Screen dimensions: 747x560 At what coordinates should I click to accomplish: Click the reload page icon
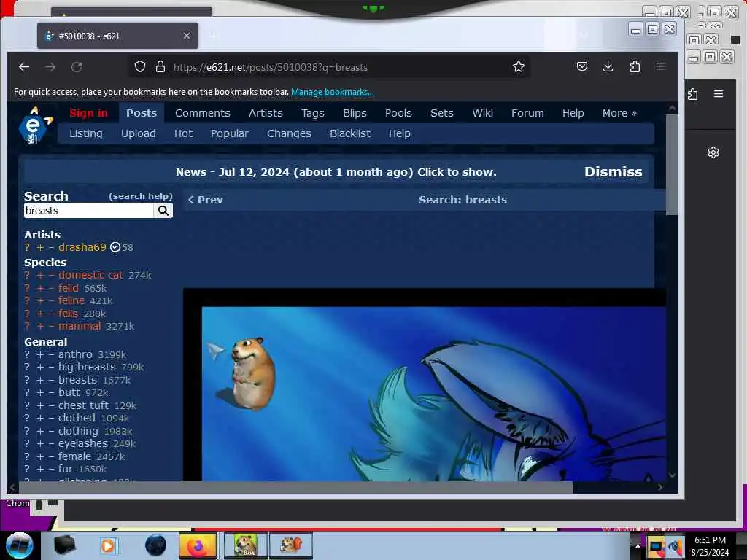point(77,67)
